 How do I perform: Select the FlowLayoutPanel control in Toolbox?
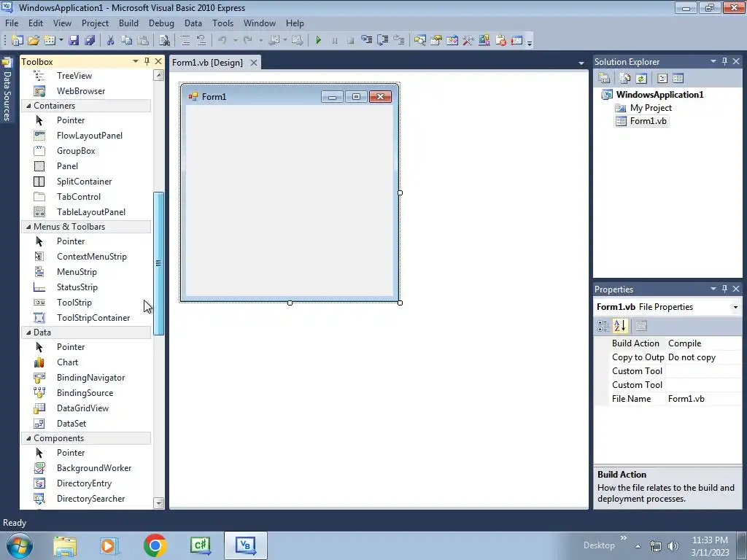pos(86,136)
